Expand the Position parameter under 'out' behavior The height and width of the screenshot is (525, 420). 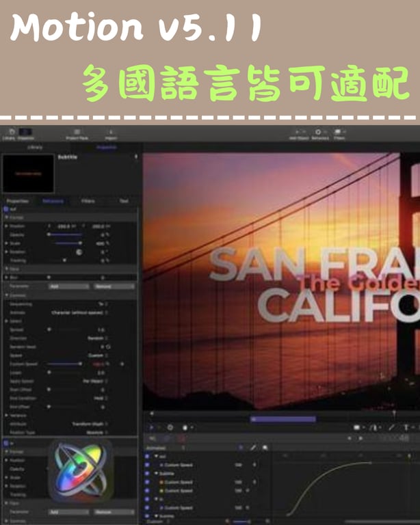pos(6,226)
